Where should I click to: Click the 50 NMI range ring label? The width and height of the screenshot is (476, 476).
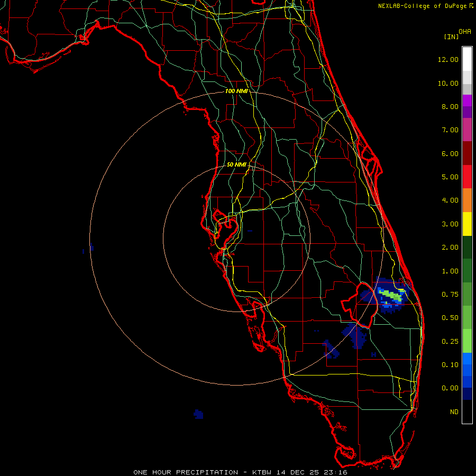tap(236, 164)
